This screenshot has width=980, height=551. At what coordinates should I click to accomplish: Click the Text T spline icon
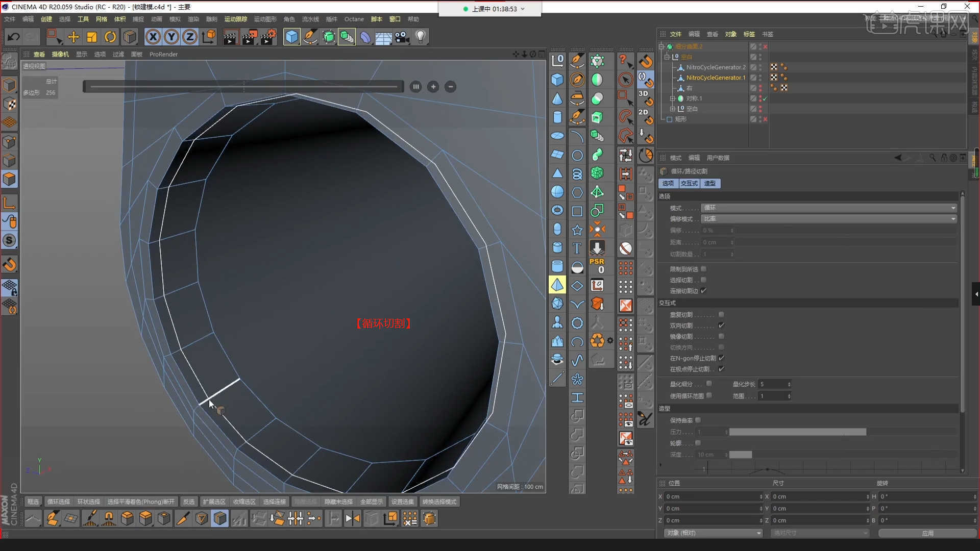pos(577,248)
